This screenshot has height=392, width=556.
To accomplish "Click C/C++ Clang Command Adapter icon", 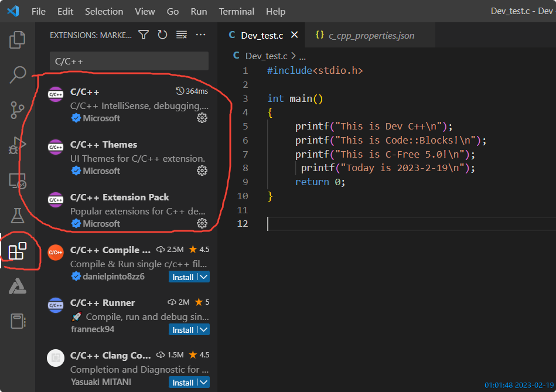I will (x=56, y=358).
